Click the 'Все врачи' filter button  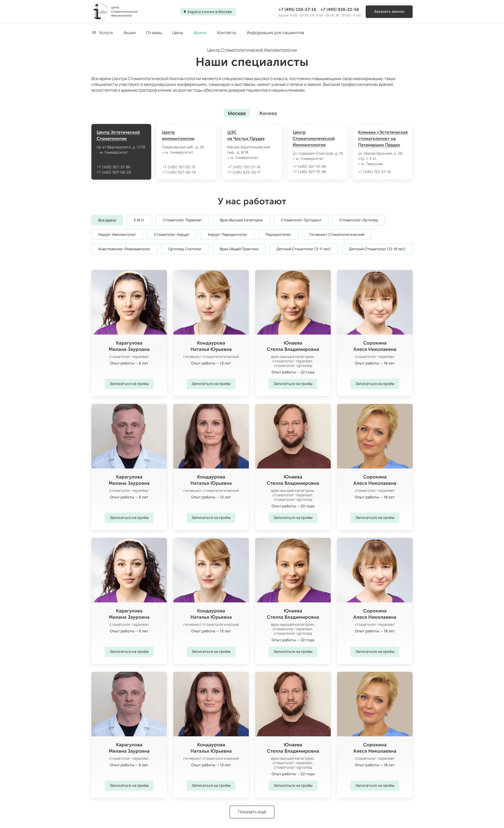click(x=106, y=220)
